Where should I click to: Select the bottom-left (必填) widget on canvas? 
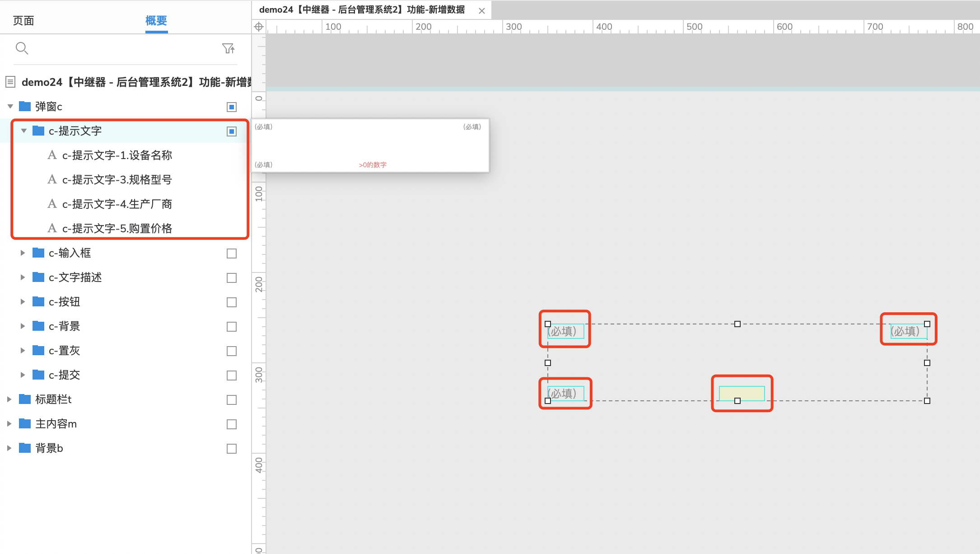[x=565, y=394]
